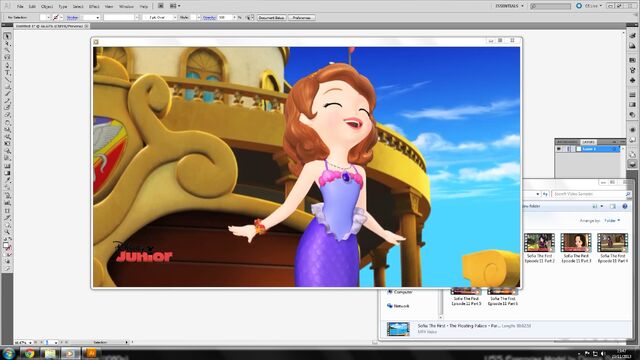
Task: Open the brush definition dropdown
Action: (x=175, y=18)
